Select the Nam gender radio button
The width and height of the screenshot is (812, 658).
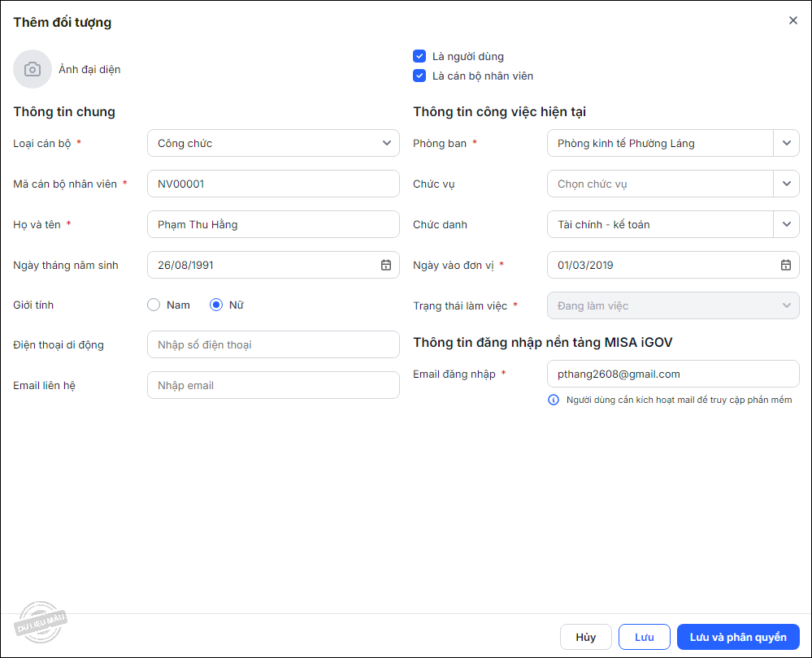click(154, 305)
